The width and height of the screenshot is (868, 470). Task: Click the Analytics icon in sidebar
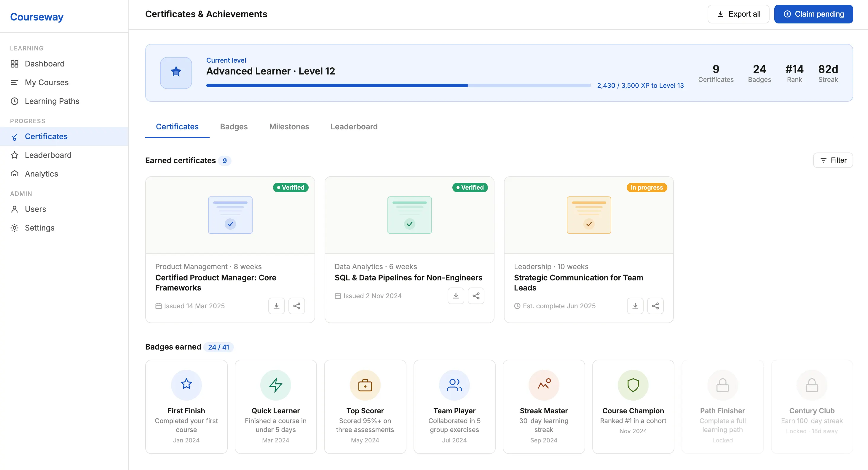tap(15, 174)
